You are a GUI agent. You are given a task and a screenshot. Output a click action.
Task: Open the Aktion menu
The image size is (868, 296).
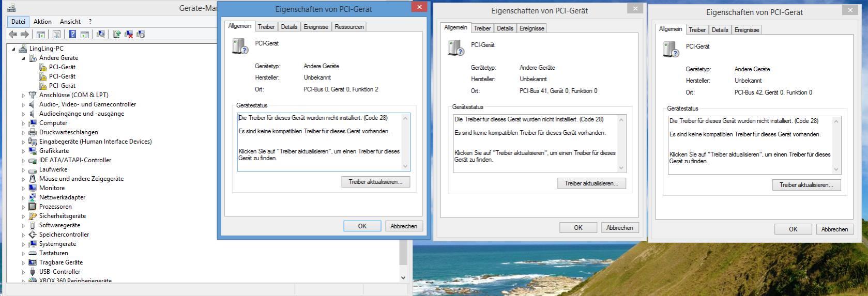tap(42, 22)
